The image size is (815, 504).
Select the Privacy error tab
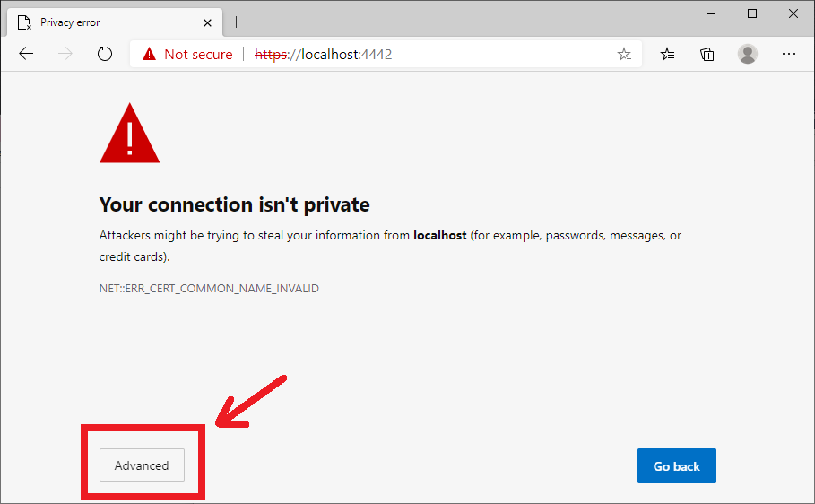[x=99, y=22]
